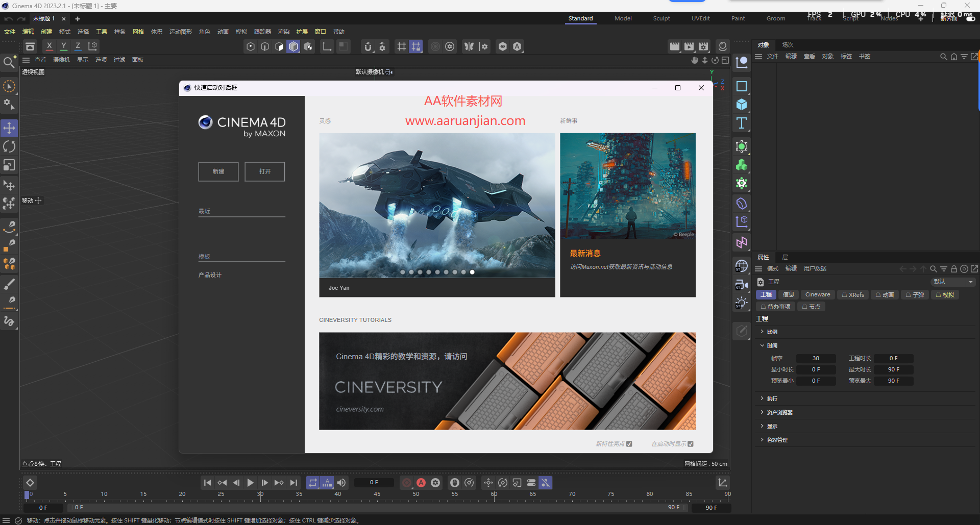
Task: Switch to the Model layout tab
Action: click(623, 18)
